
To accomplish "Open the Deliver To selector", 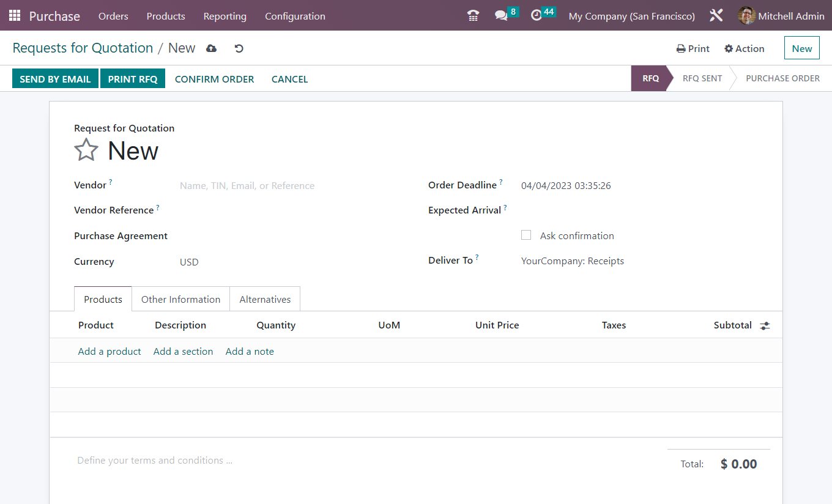I will (571, 261).
